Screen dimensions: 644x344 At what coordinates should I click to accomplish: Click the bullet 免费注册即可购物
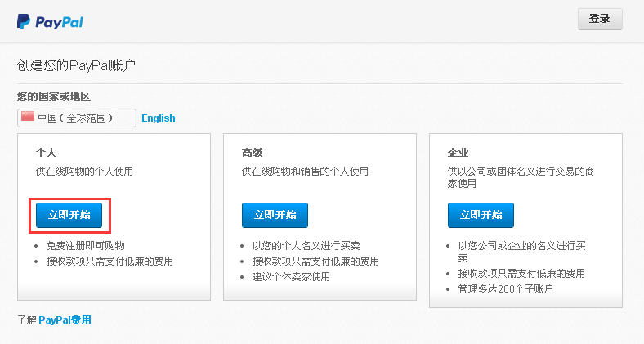coord(86,246)
